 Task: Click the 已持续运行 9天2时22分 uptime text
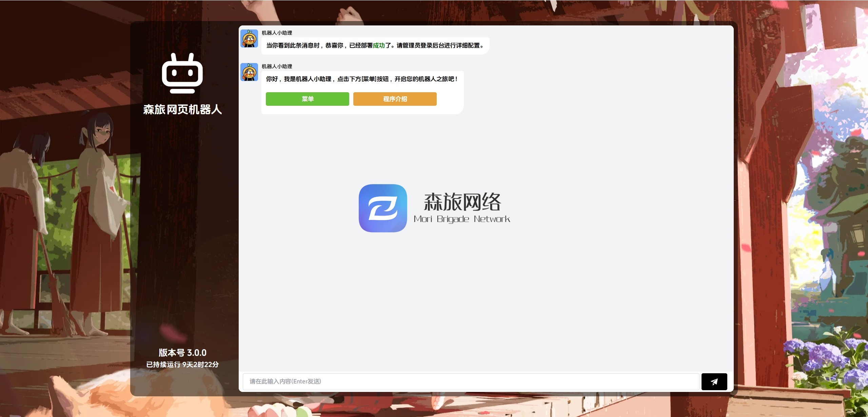182,364
